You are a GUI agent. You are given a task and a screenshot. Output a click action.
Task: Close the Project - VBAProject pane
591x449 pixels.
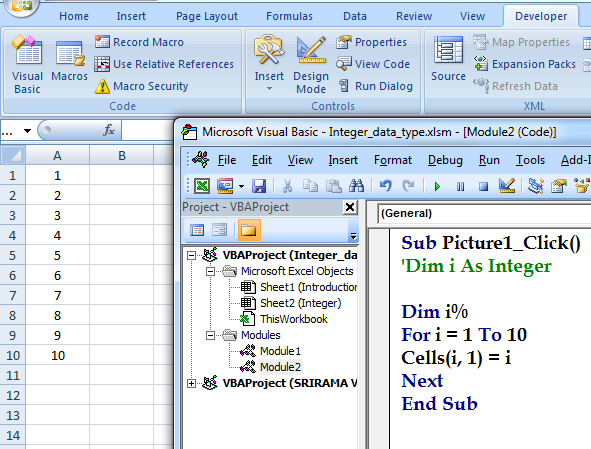click(350, 207)
